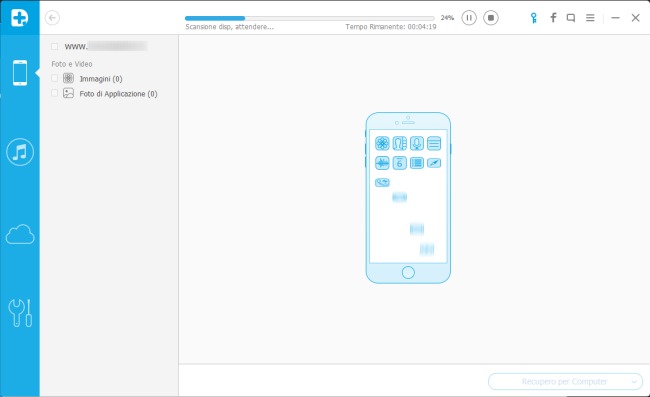This screenshot has width=650, height=397.
Task: Stop the device scan
Action: [x=491, y=18]
